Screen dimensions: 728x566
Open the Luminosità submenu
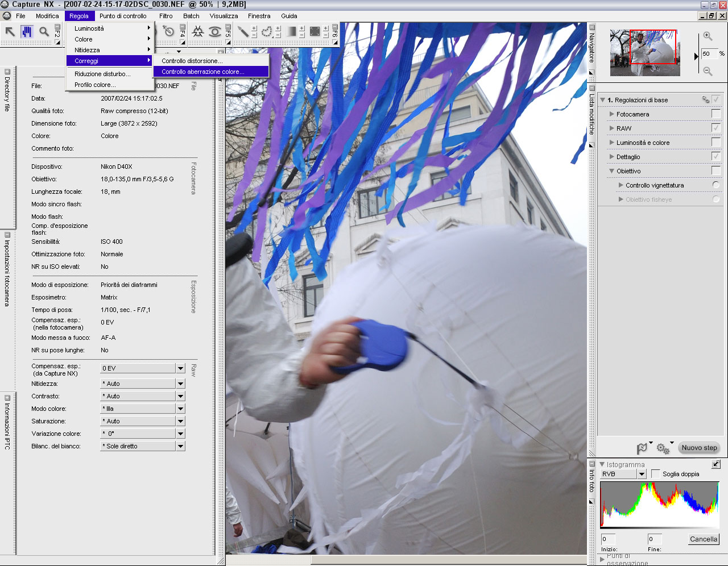[110, 28]
